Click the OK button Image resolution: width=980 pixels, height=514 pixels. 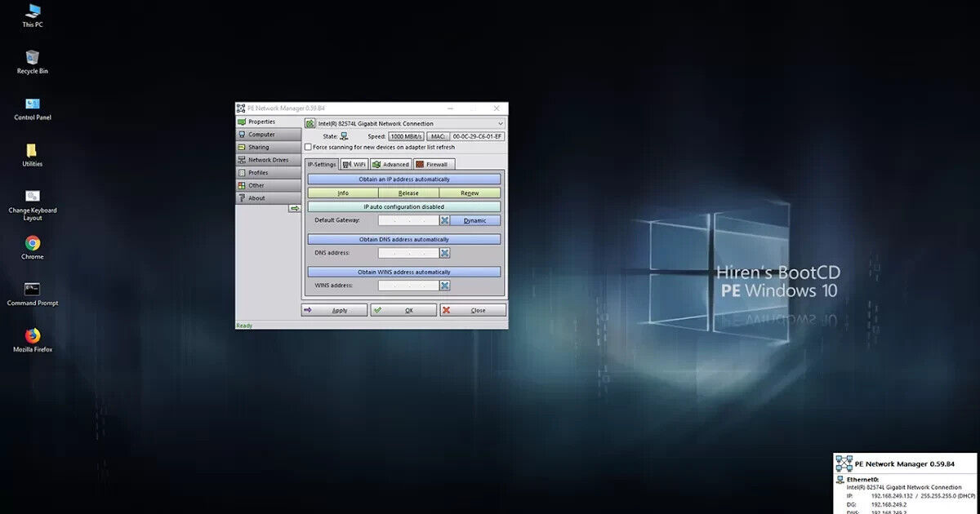pos(403,310)
